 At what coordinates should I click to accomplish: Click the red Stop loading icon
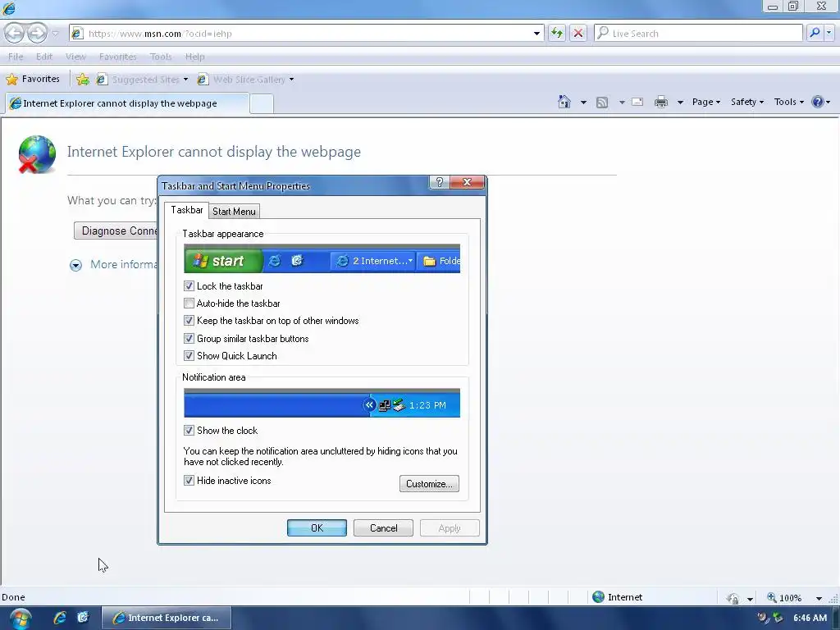578,33
